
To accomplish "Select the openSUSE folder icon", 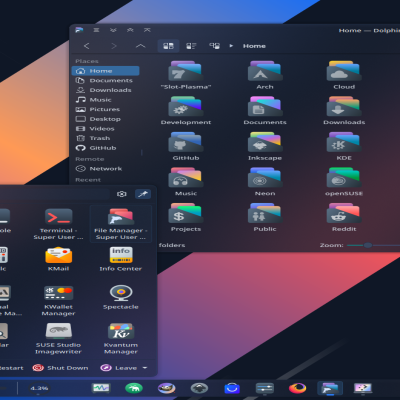I will (344, 177).
